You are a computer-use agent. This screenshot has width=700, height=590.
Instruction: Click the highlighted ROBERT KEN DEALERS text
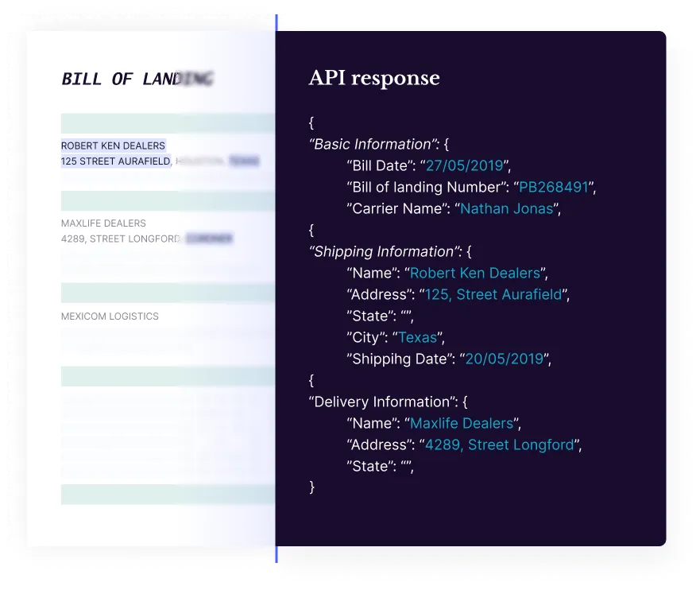click(x=112, y=146)
